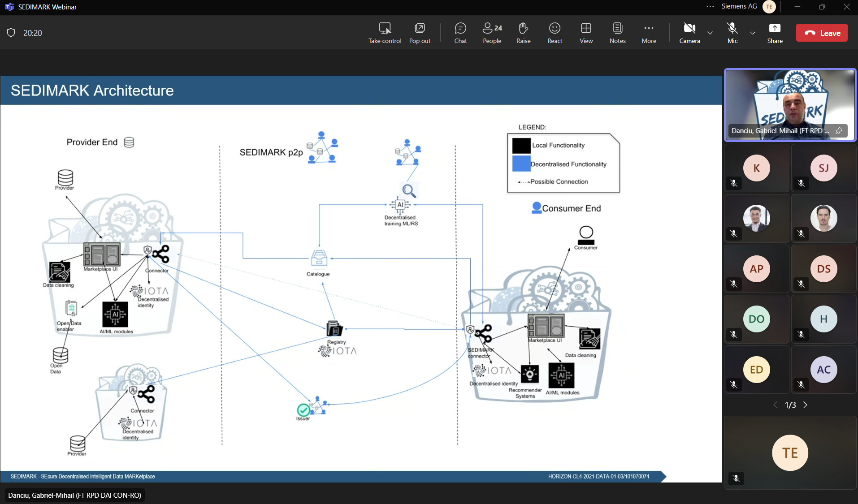Viewport: 858px width, 504px height.
Task: Select participant K tile
Action: (756, 168)
